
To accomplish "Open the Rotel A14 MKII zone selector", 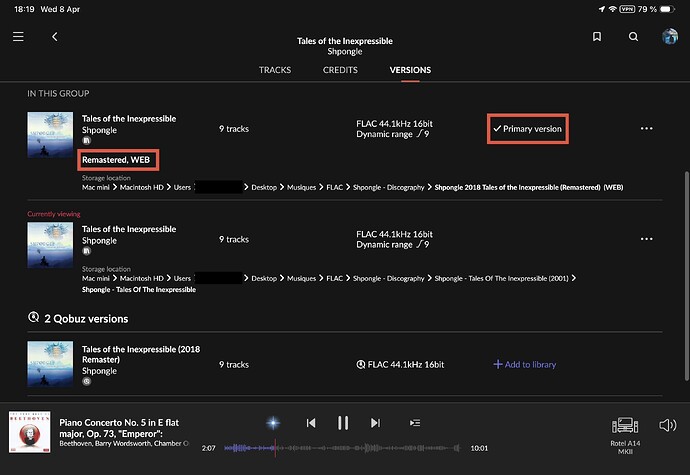I will coord(625,435).
